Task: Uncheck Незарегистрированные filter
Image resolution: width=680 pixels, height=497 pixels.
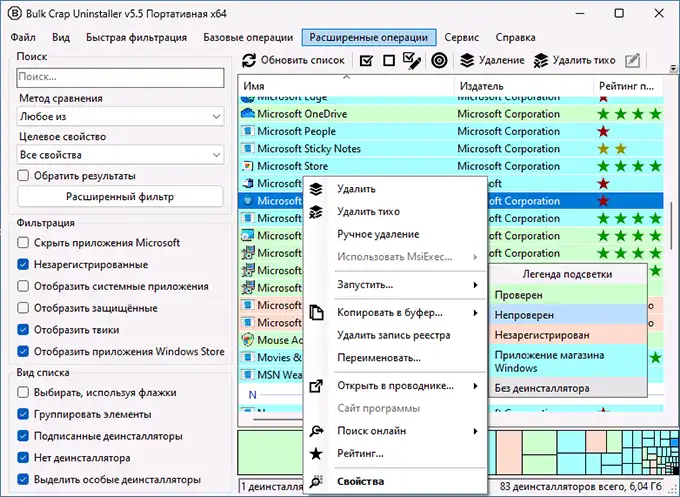Action: coord(23,265)
